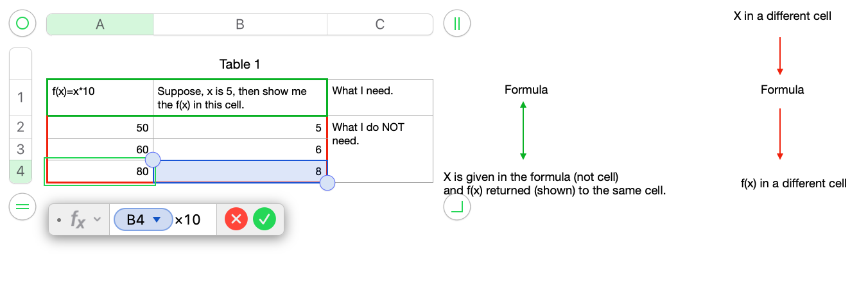Click the red X to cancel formula
Viewport: 868px width, 281px height.
236,220
